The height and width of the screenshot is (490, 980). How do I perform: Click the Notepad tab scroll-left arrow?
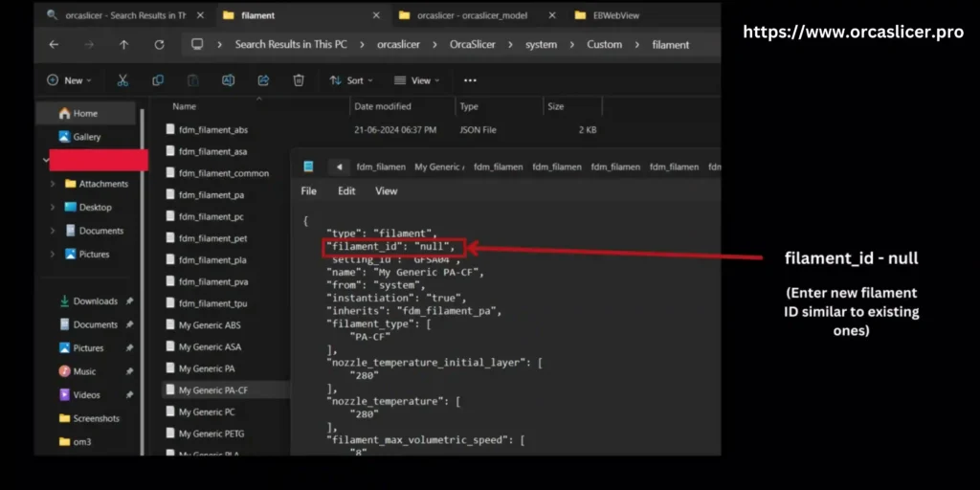[x=339, y=167]
